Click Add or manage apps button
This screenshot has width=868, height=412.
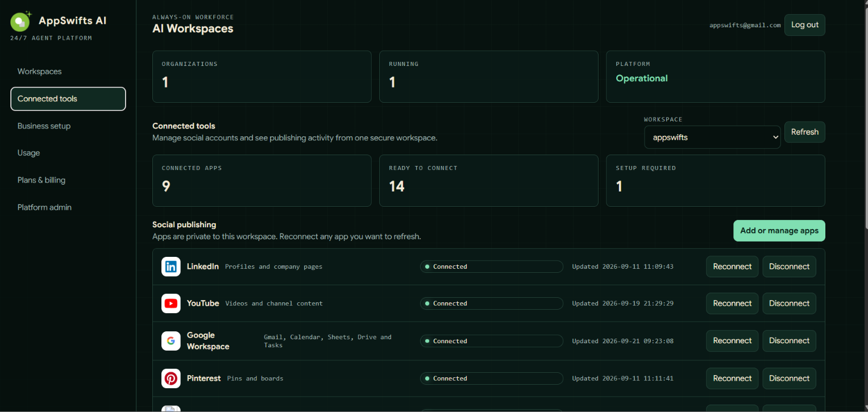(x=779, y=231)
